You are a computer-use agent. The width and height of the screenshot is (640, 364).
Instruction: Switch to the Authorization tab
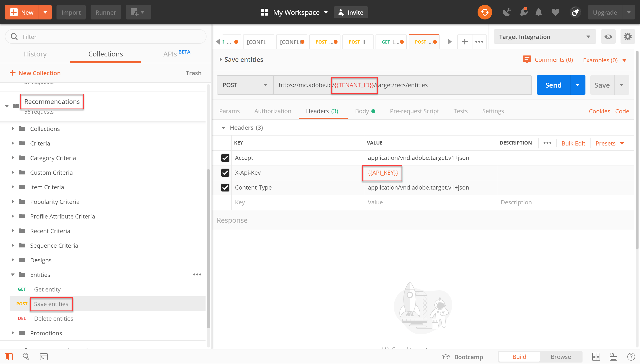tap(273, 111)
